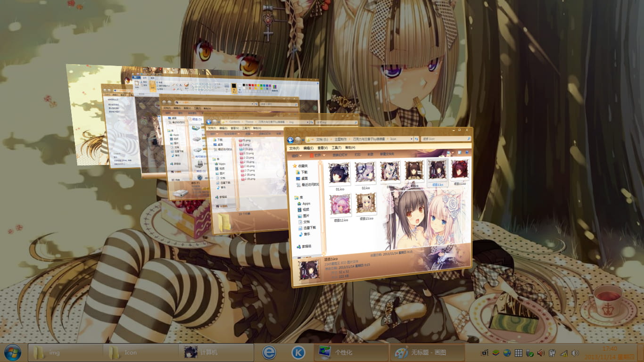Click the volume speaker tray icon
The image size is (644, 362).
pyautogui.click(x=540, y=353)
